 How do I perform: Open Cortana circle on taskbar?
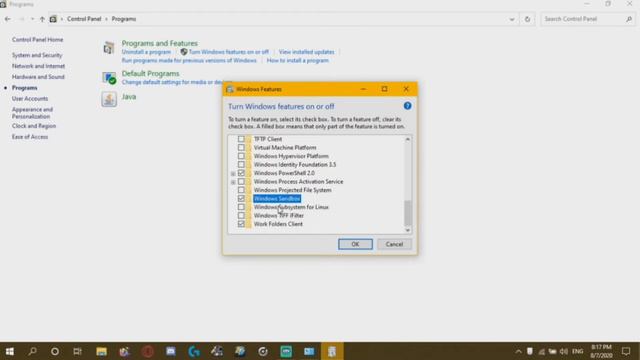[x=55, y=351]
